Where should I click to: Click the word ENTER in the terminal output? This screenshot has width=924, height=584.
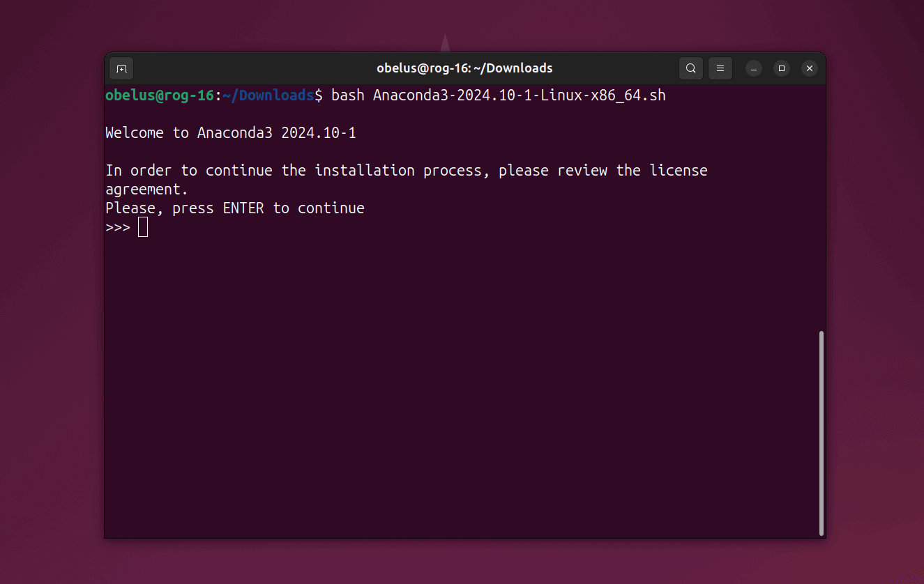click(243, 208)
